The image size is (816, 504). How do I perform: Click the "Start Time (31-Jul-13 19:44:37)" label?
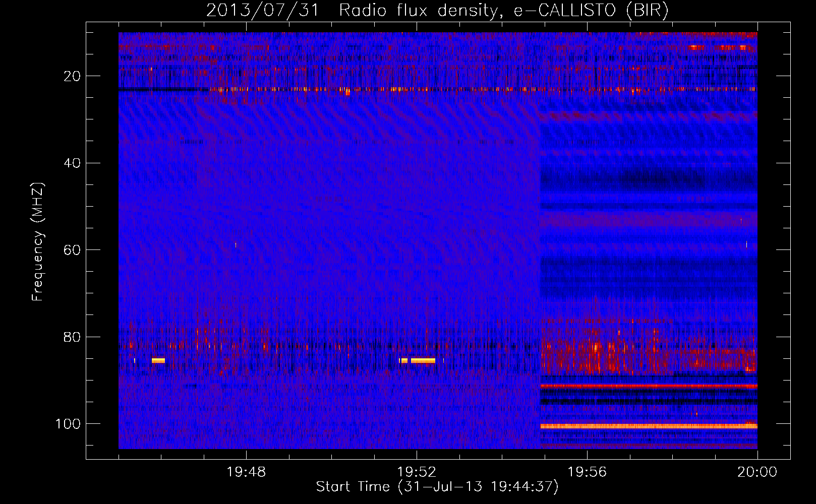pyautogui.click(x=437, y=487)
